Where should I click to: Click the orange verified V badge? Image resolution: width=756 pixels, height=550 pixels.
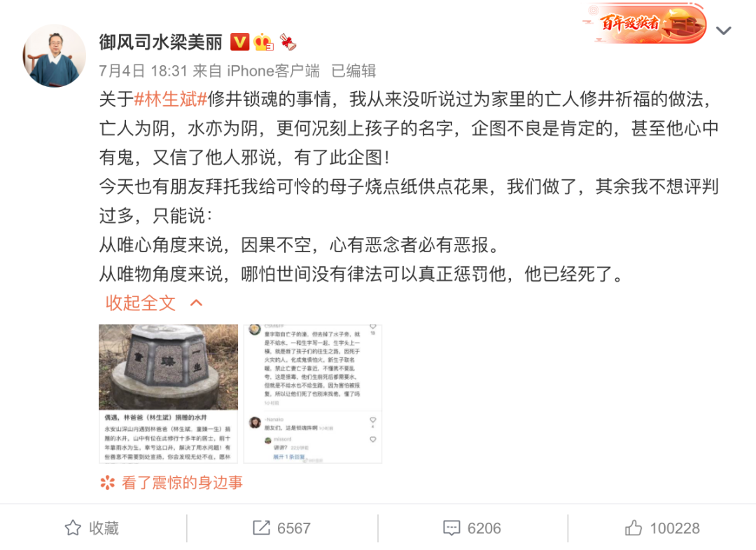(239, 43)
